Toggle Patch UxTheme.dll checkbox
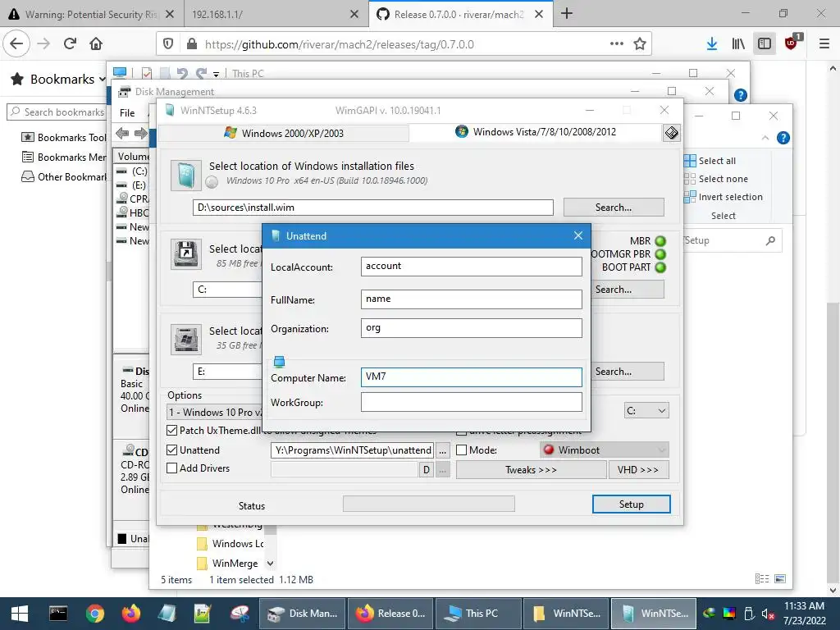 coord(172,430)
